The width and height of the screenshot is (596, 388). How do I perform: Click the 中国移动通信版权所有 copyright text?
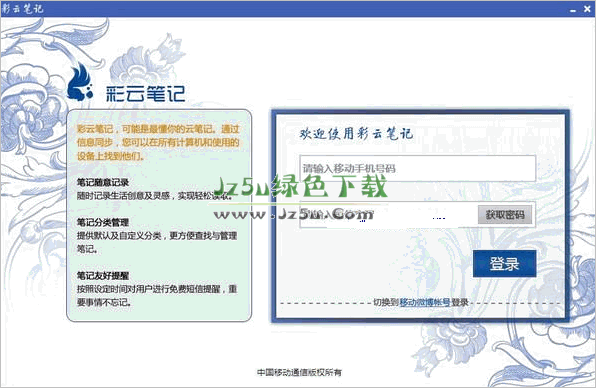(300, 372)
